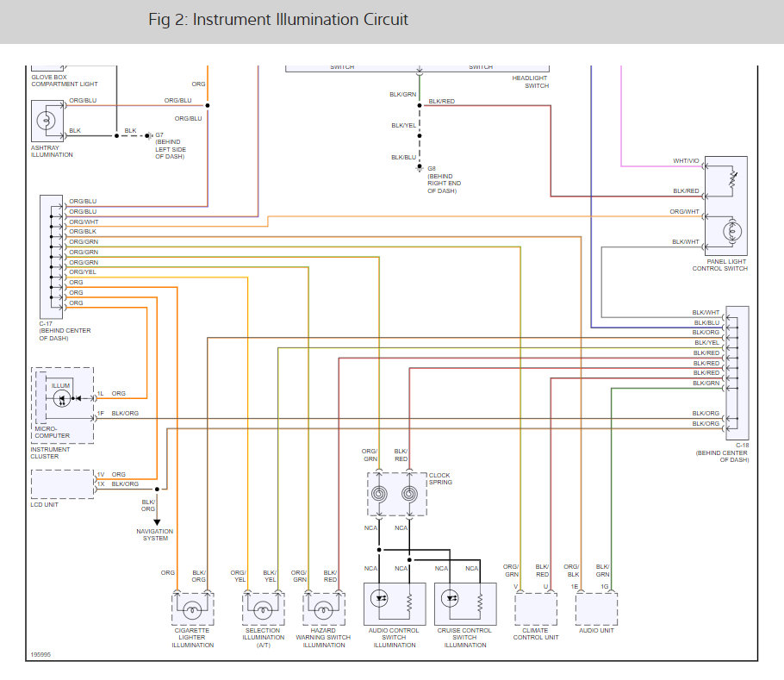The height and width of the screenshot is (680, 784).
Task: Select the LCD unit box
Action: coord(61,483)
